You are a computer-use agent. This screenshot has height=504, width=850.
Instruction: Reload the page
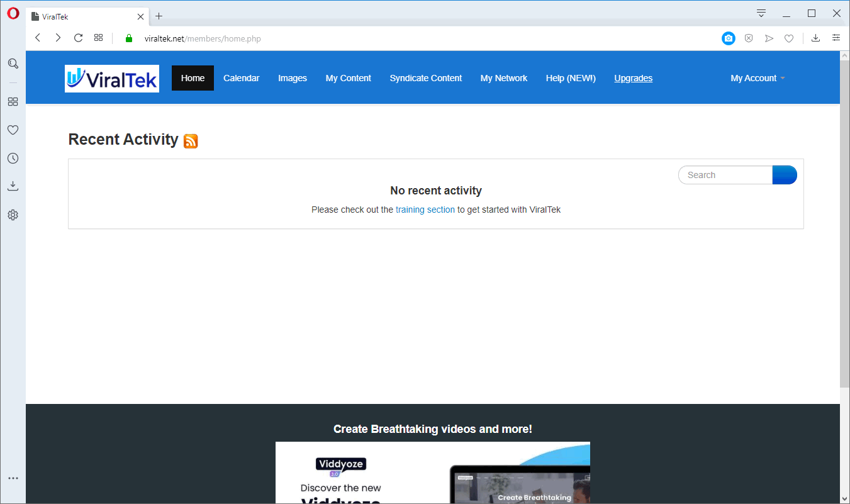point(78,38)
